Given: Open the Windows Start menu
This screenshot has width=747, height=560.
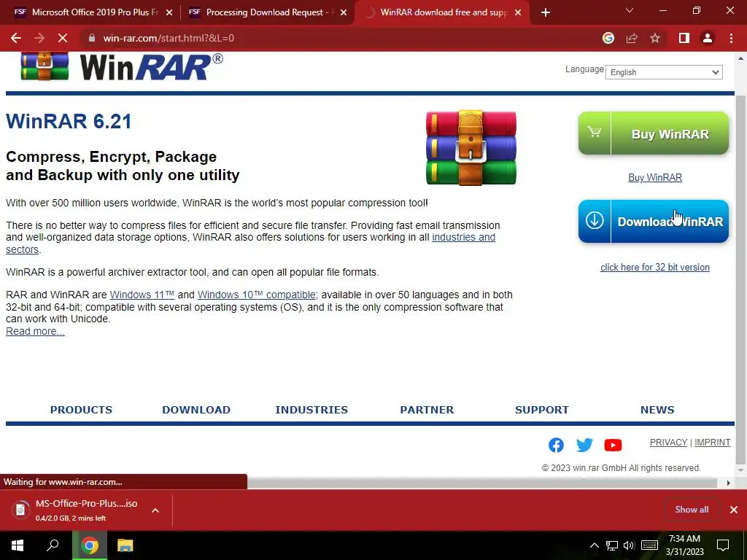Looking at the screenshot, I should pyautogui.click(x=18, y=545).
